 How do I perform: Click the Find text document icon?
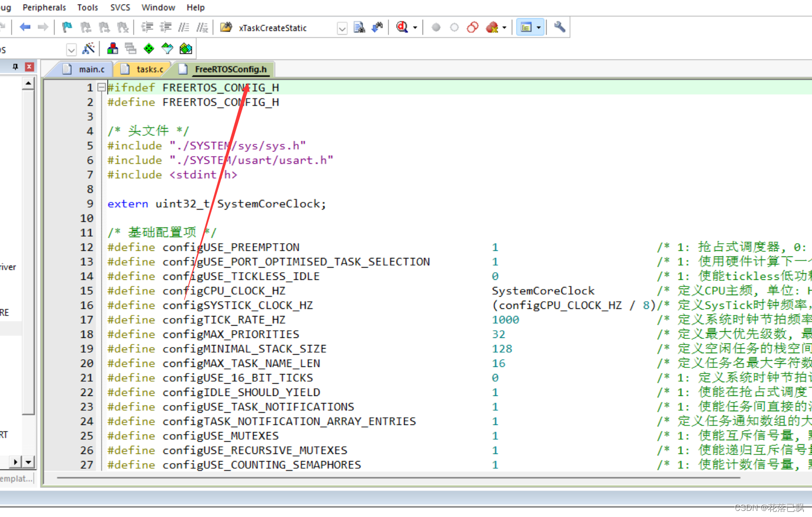[x=359, y=27]
